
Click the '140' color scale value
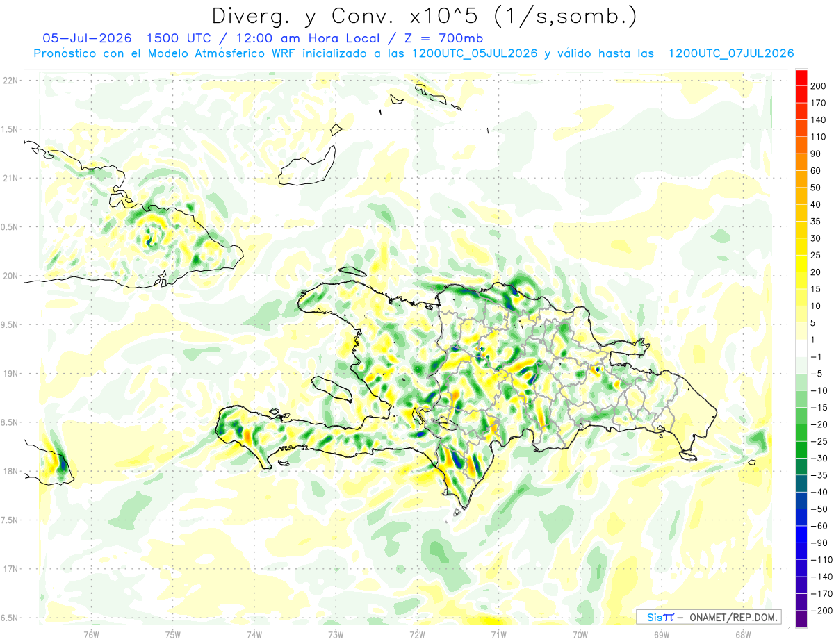pos(818,120)
